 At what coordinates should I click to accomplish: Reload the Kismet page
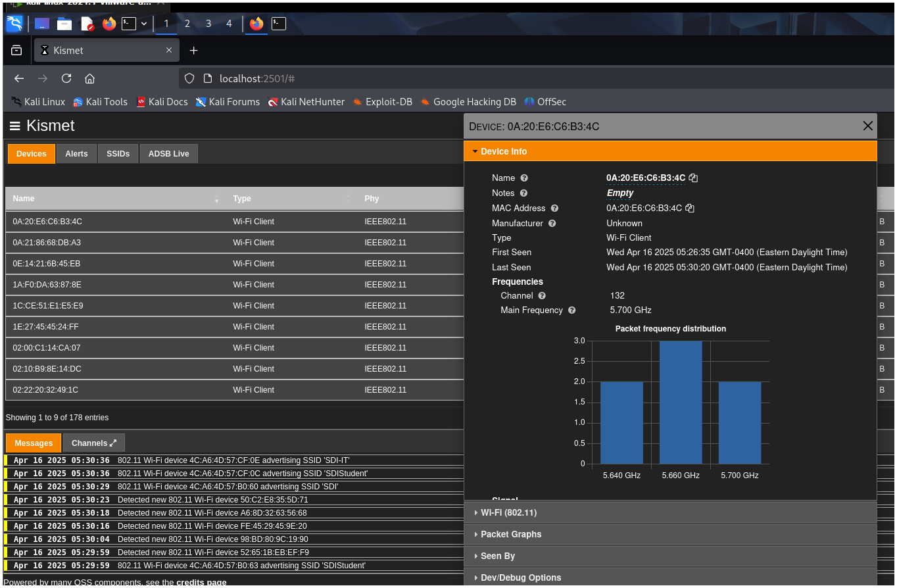(66, 79)
